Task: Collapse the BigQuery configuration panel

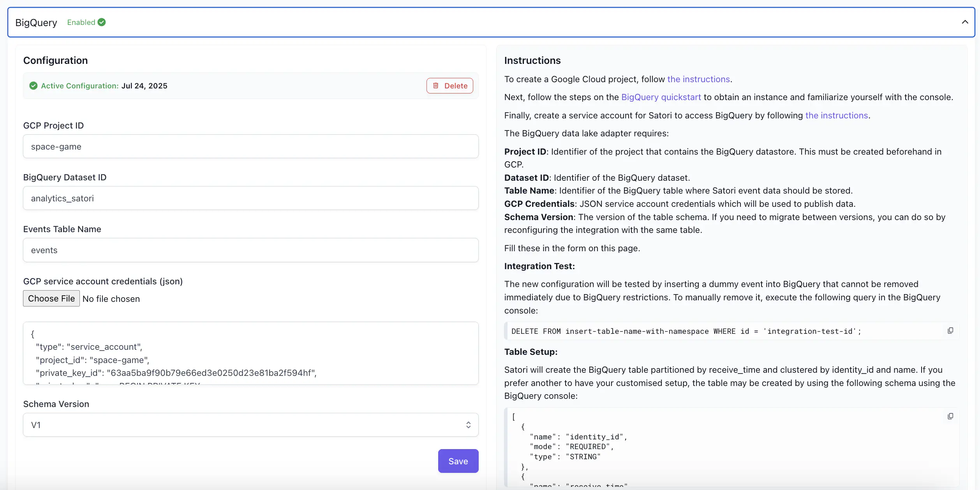Action: click(965, 22)
